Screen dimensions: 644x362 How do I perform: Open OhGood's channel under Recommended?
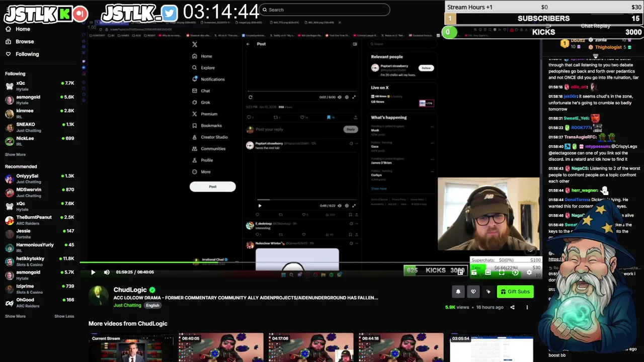[39, 302]
